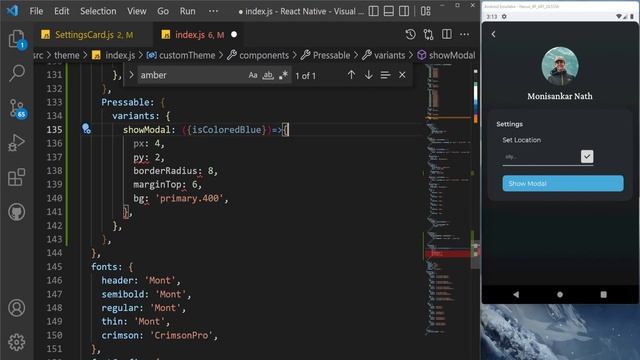
Task: Tap Android home navigation circle
Action: click(x=560, y=294)
